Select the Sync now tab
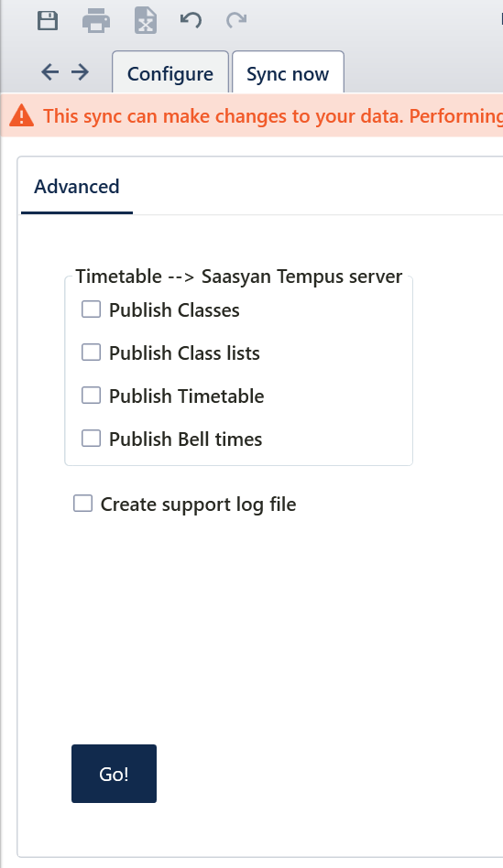 (x=288, y=72)
